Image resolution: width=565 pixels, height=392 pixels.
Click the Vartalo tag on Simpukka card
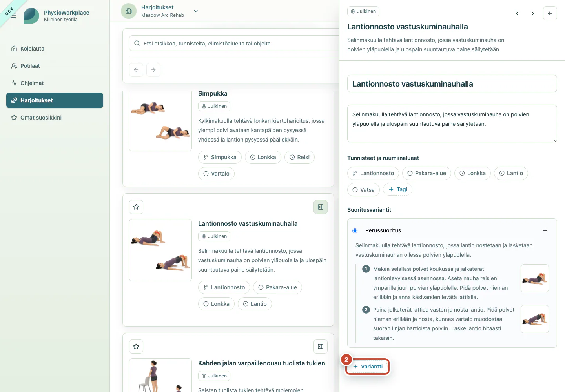click(216, 174)
